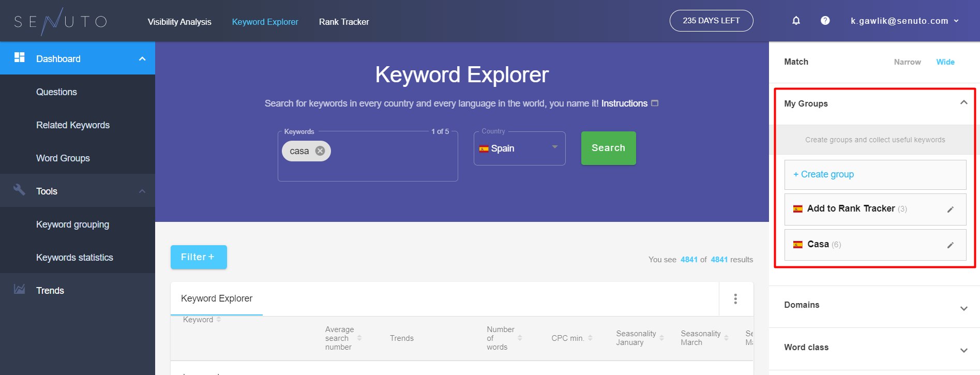The height and width of the screenshot is (375, 980).
Task: Expand the Domains panel
Action: 963,308
